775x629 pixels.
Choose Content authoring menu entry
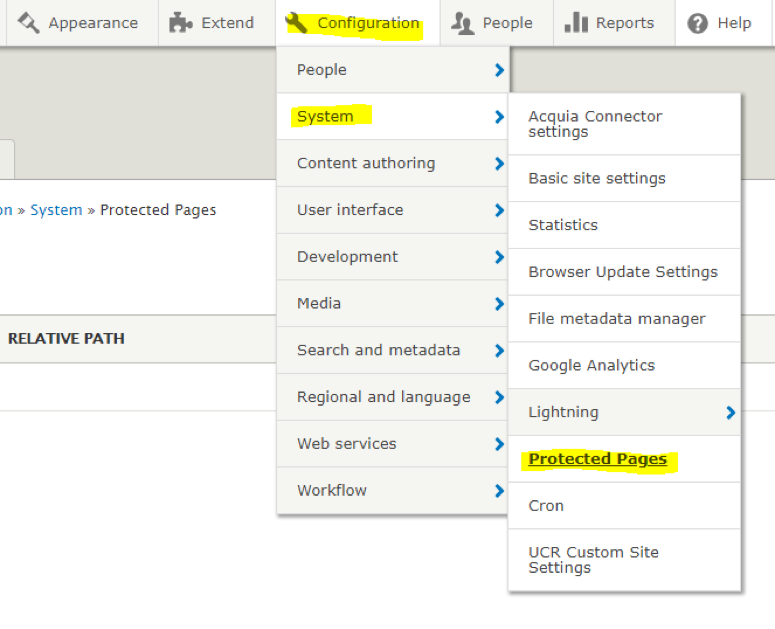coord(392,163)
